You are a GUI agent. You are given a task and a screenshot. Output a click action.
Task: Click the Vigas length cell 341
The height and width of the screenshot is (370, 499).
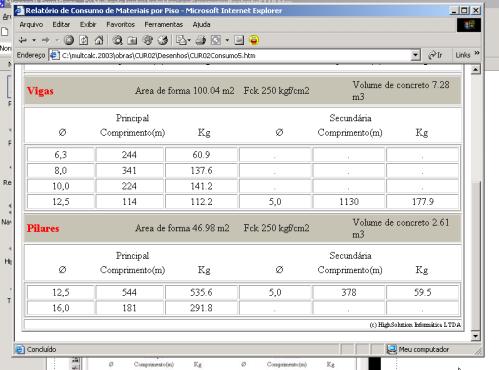(x=129, y=171)
